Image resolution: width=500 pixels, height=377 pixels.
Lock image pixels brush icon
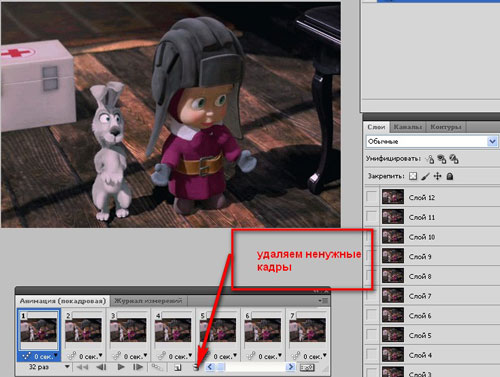click(x=425, y=176)
